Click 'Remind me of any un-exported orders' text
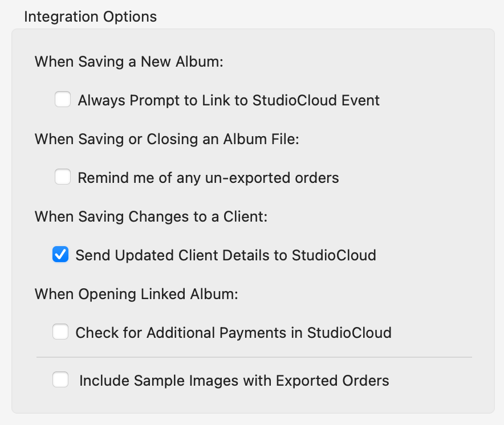The height and width of the screenshot is (425, 504). point(208,178)
